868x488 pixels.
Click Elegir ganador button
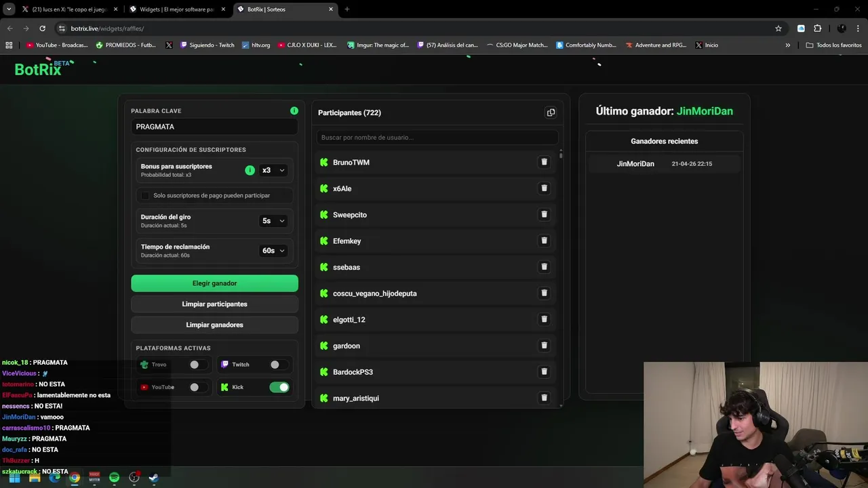214,283
